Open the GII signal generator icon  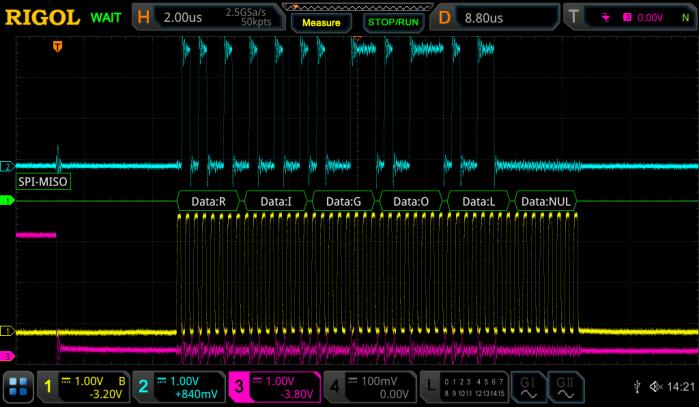point(565,387)
